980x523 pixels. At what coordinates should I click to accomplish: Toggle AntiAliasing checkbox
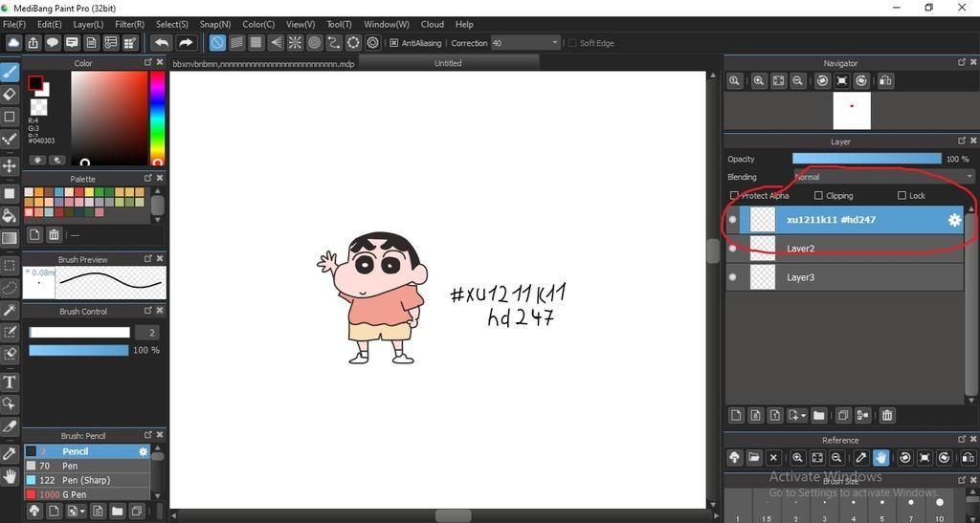pos(393,43)
